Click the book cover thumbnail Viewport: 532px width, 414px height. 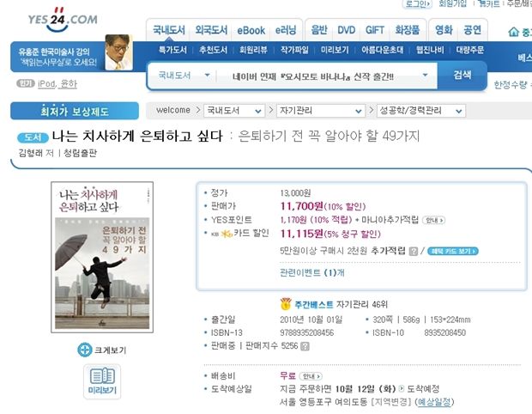point(102,257)
